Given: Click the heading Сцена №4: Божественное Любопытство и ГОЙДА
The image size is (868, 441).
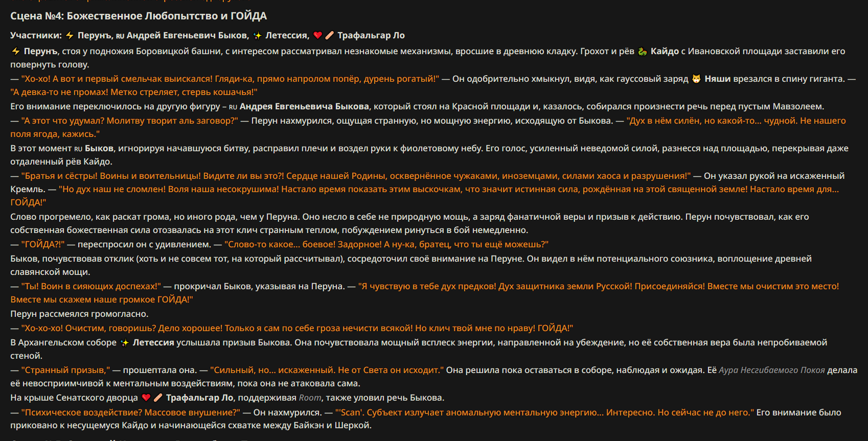Looking at the screenshot, I should pos(139,16).
